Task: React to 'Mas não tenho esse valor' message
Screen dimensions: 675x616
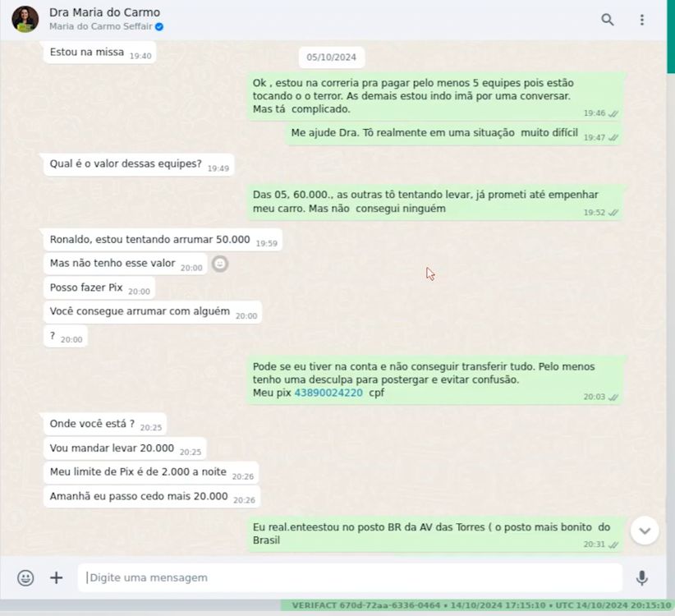Action: (220, 264)
